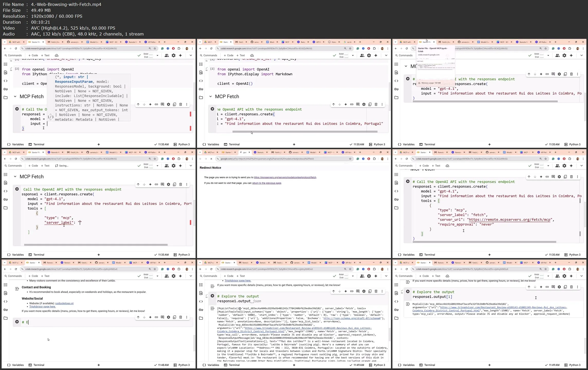The width and height of the screenshot is (588, 370).
Task: Run the response1.output[1] cell
Action: pyautogui.click(x=408, y=292)
